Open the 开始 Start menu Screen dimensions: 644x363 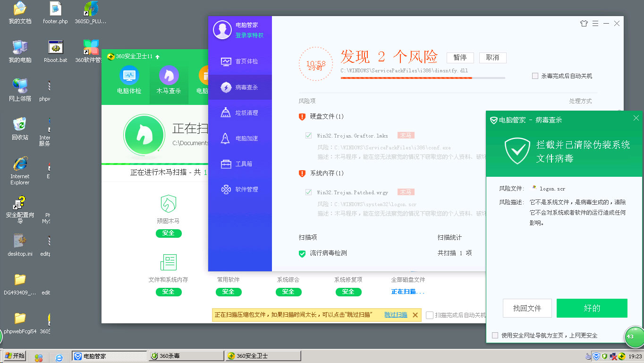pyautogui.click(x=14, y=356)
